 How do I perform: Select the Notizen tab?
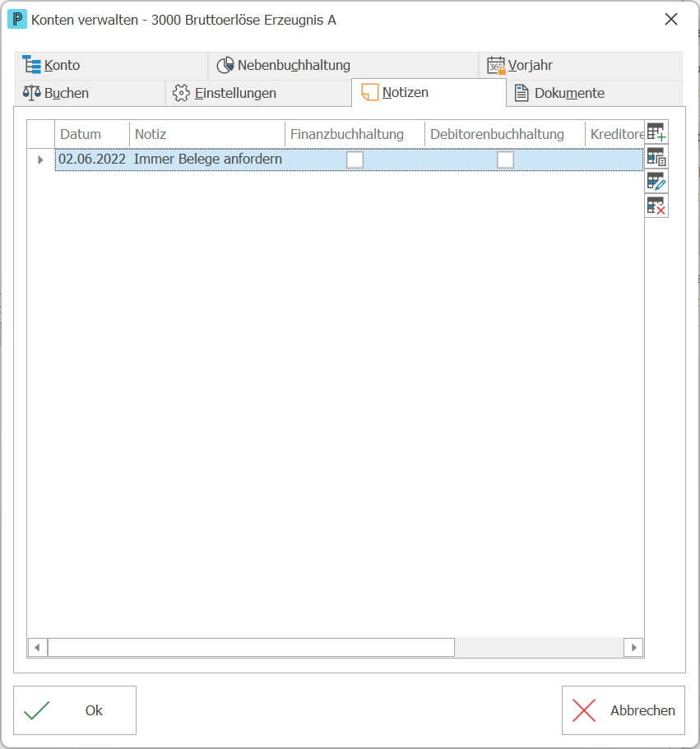tap(429, 93)
